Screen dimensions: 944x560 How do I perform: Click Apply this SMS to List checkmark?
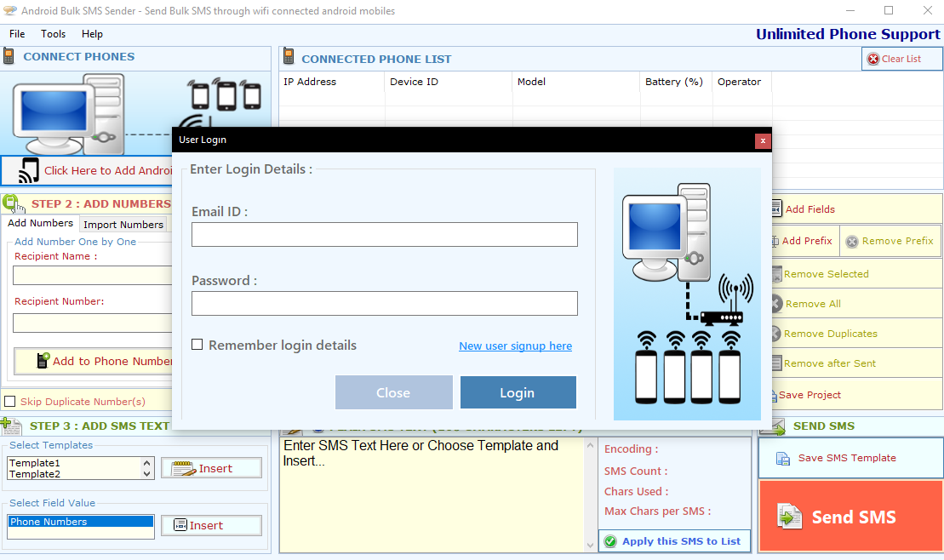click(x=610, y=541)
